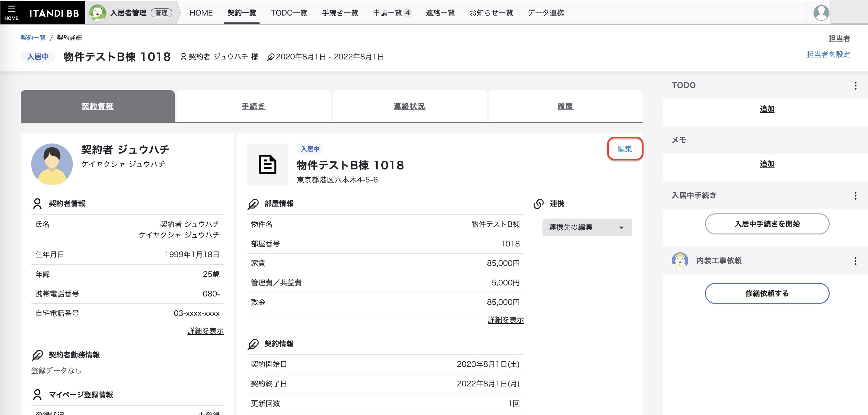Click the 家賃 value 85,000円
This screenshot has width=868, height=415.
pos(503,263)
